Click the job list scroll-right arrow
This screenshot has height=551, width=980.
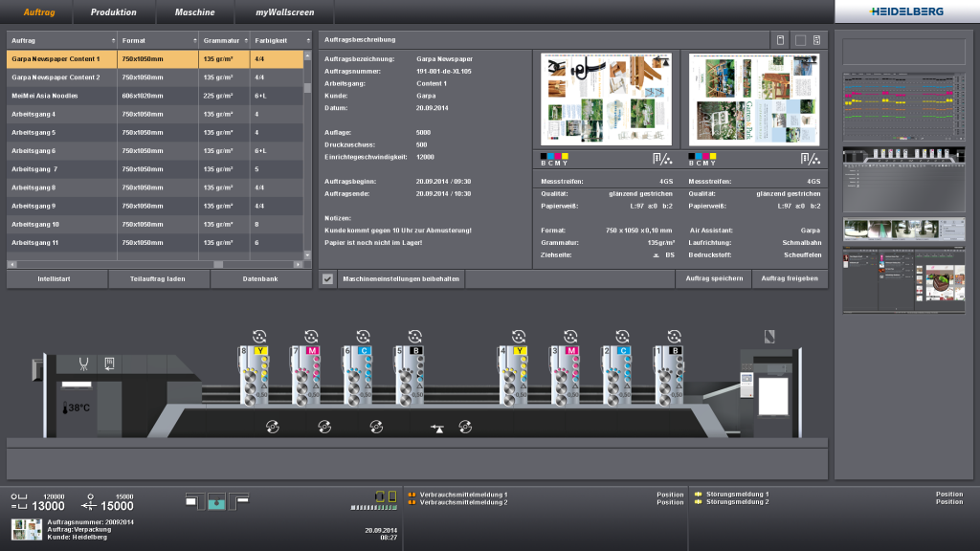(x=299, y=264)
